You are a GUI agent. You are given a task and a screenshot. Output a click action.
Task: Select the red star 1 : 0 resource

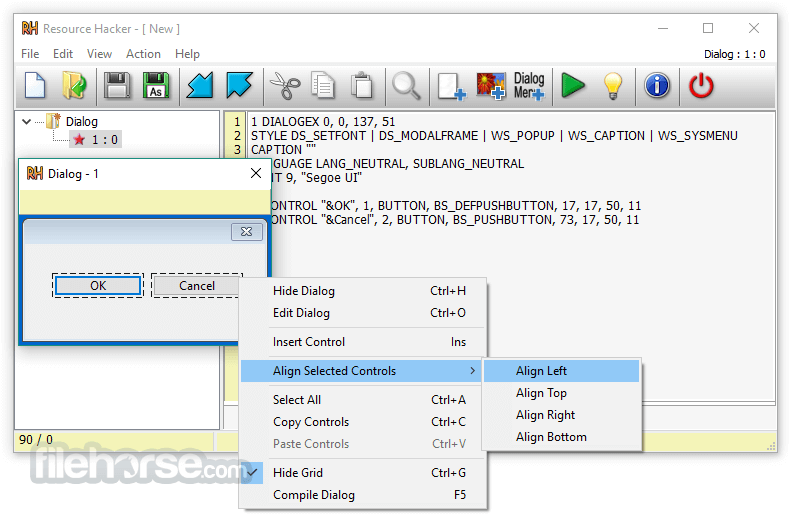click(95, 140)
